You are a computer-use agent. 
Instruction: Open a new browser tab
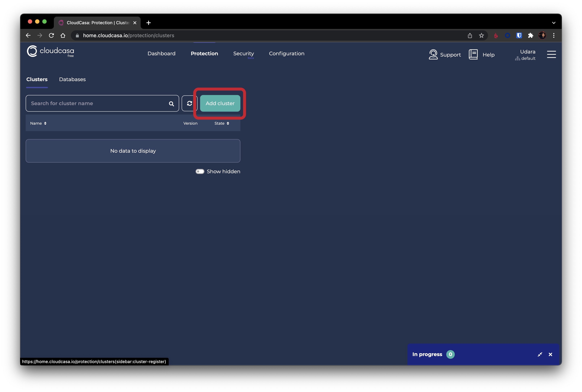(149, 23)
